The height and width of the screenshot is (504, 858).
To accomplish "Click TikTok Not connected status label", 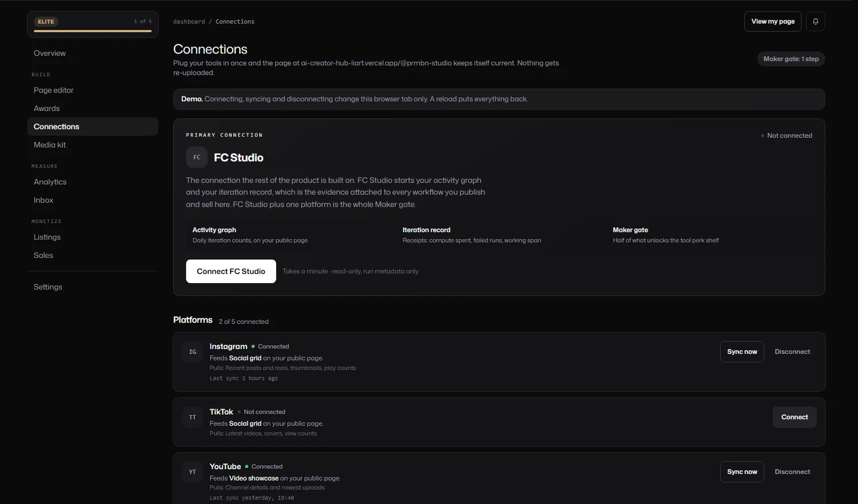I will pos(261,412).
